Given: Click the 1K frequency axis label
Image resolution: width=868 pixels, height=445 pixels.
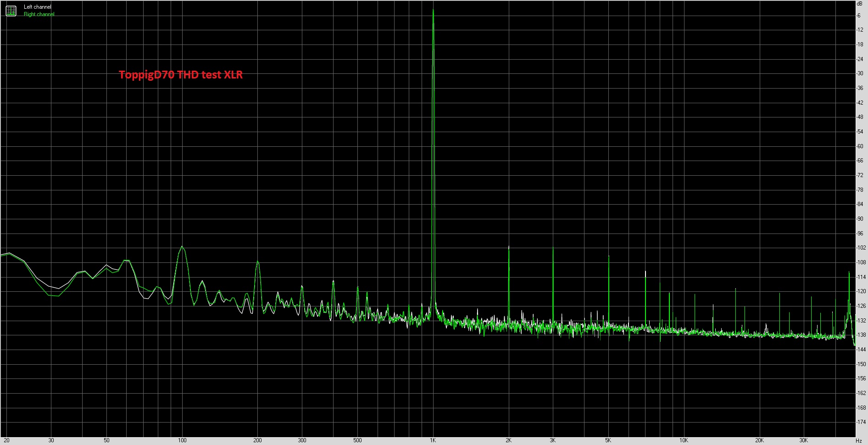Looking at the screenshot, I should (x=433, y=440).
